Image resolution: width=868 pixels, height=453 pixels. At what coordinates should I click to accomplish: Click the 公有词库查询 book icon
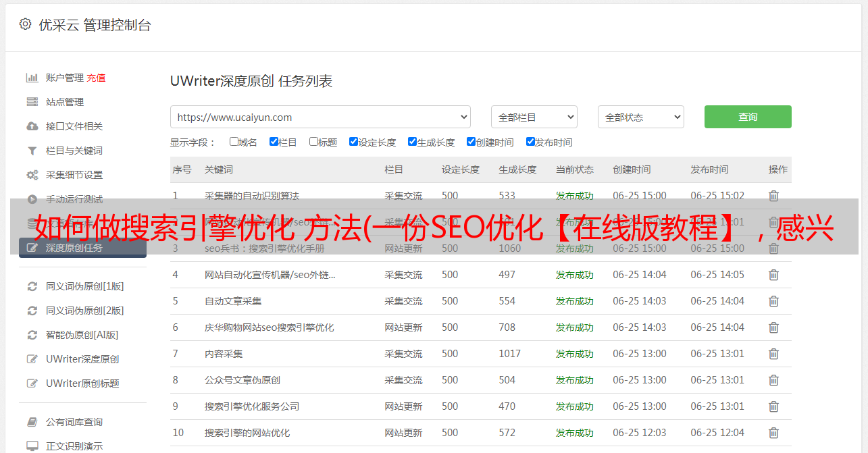pyautogui.click(x=32, y=422)
